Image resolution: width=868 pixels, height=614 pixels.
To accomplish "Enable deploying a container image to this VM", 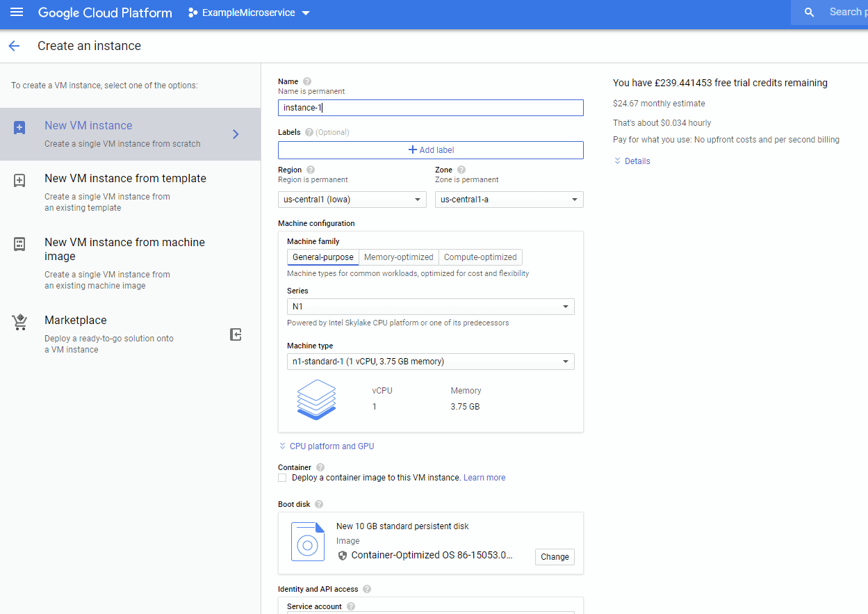I will pyautogui.click(x=282, y=478).
